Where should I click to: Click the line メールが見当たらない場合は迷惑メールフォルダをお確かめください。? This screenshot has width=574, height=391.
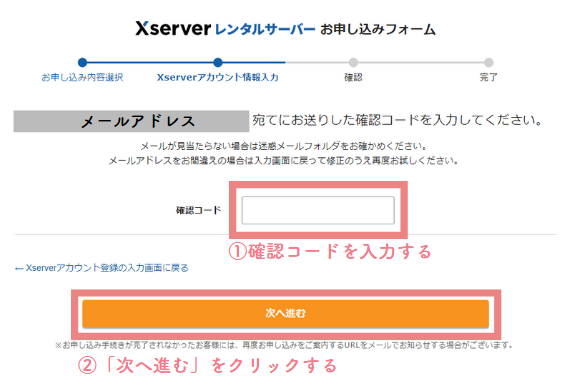click(284, 146)
